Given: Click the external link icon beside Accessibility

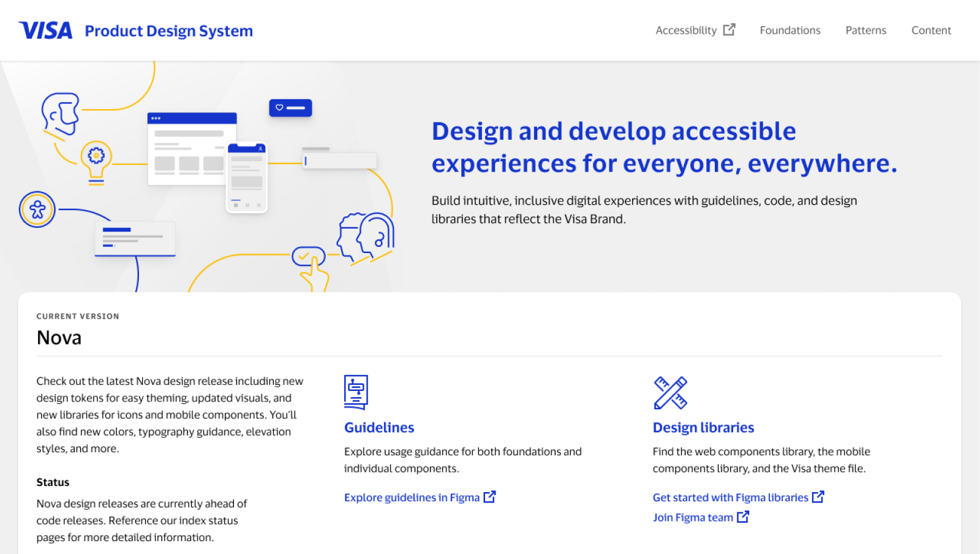Looking at the screenshot, I should click(x=729, y=29).
